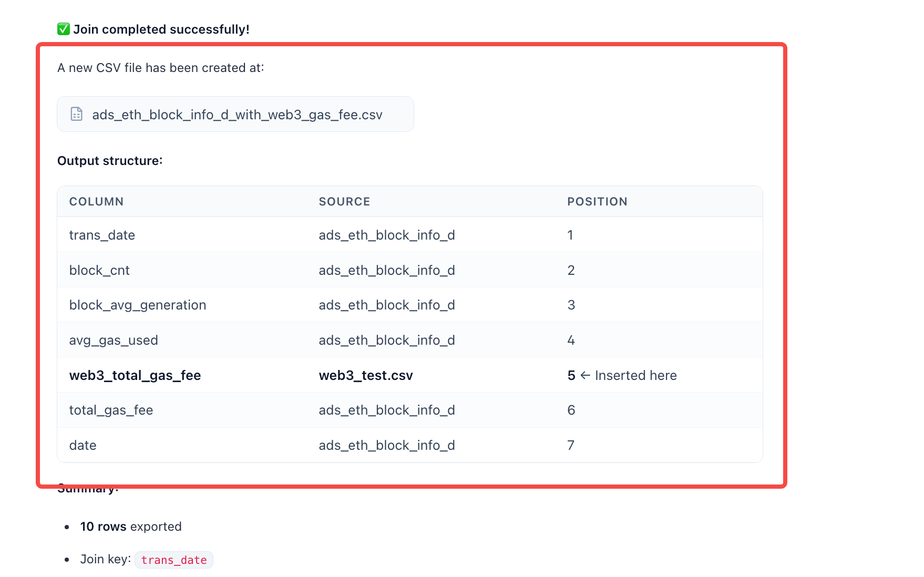Click the date row's column name cell
924x577 pixels.
83,445
